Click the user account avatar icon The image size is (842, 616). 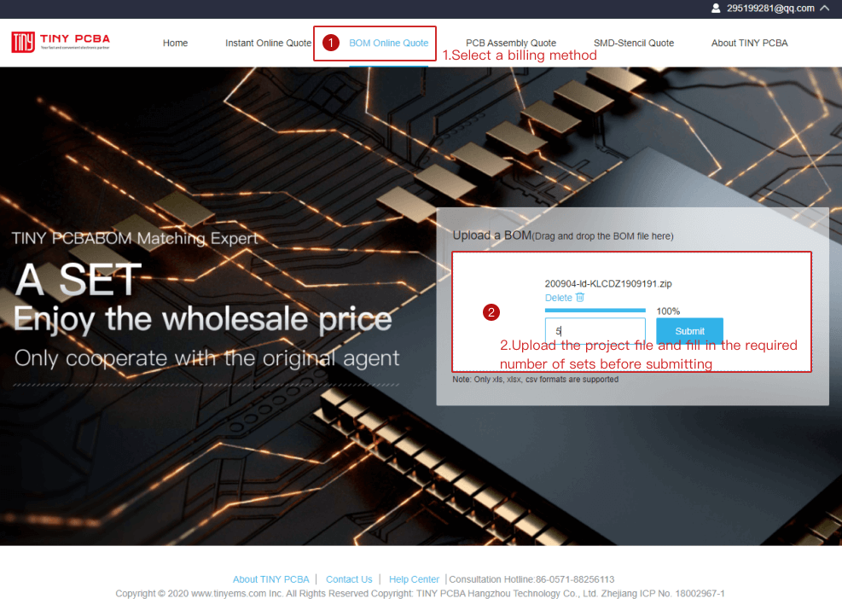pyautogui.click(x=716, y=8)
